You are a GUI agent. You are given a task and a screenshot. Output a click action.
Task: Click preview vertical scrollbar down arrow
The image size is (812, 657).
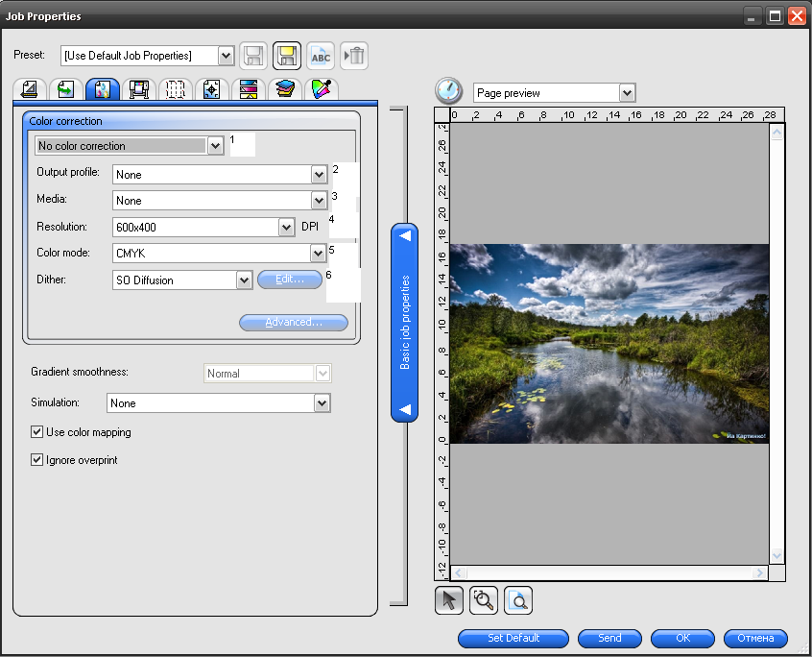776,555
